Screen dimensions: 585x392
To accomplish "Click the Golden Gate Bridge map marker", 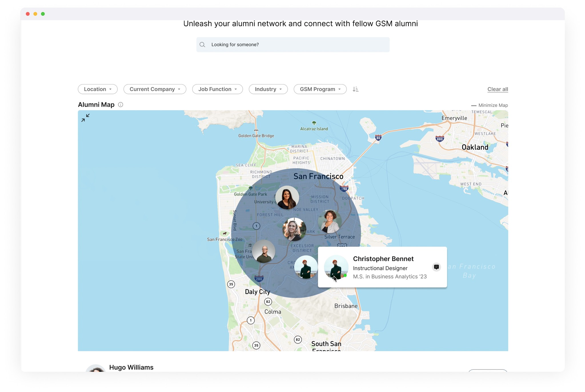I will (256, 130).
